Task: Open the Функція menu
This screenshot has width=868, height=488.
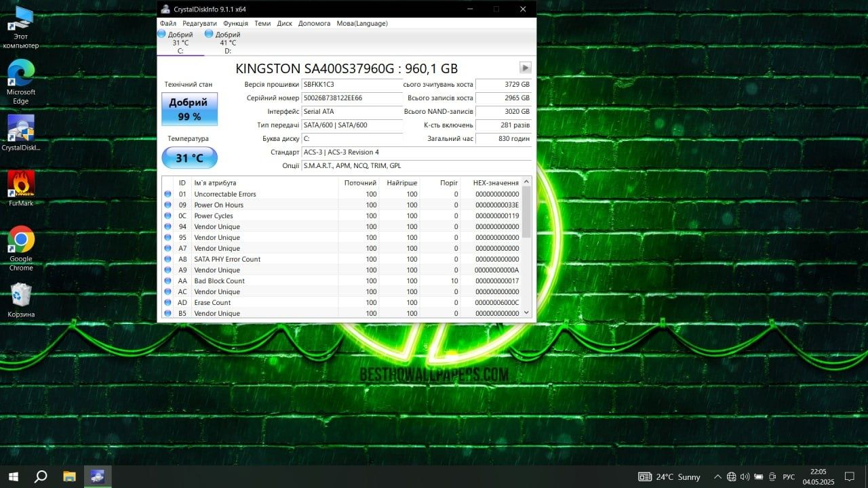Action: coord(236,23)
